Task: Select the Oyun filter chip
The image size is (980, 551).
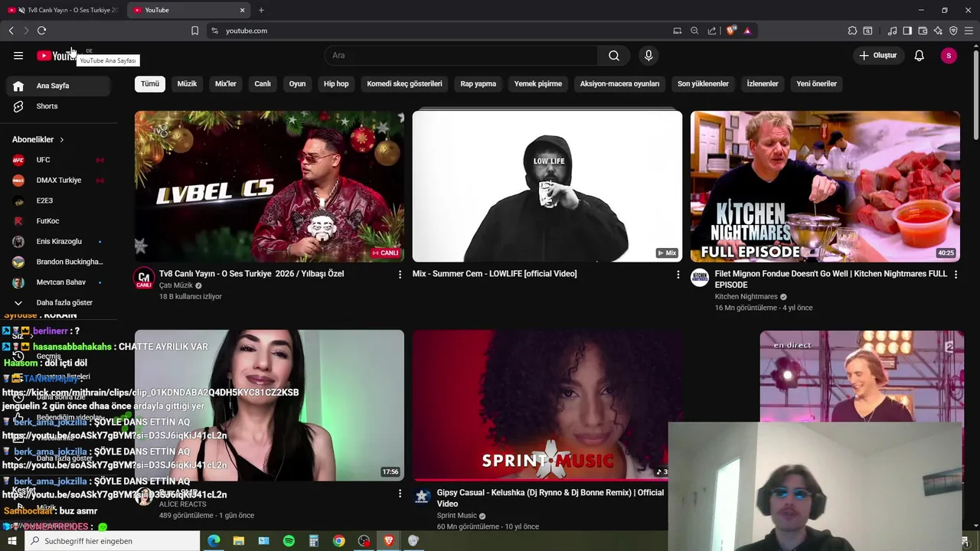Action: coord(297,83)
